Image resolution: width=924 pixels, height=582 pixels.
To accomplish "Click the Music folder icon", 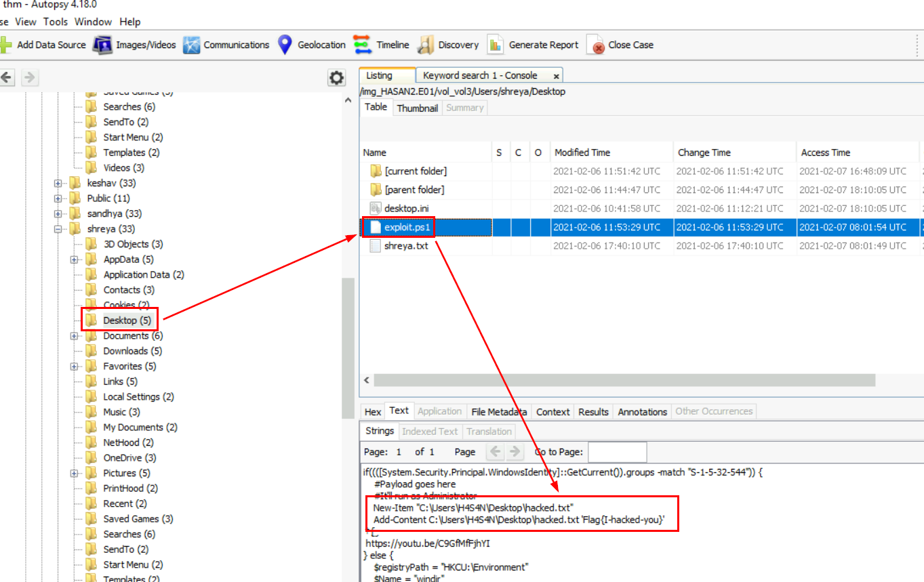I will (x=92, y=412).
